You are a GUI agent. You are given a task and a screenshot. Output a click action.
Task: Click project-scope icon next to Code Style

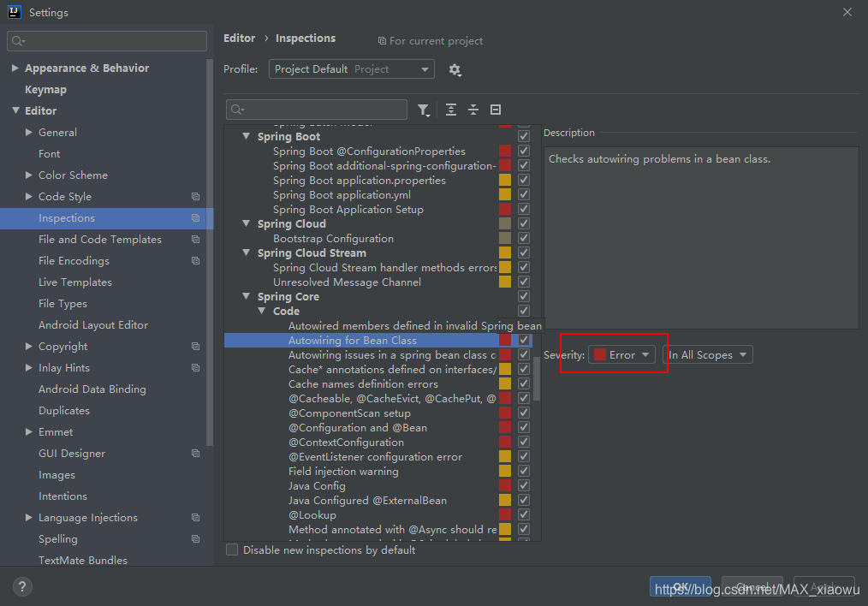pos(195,197)
